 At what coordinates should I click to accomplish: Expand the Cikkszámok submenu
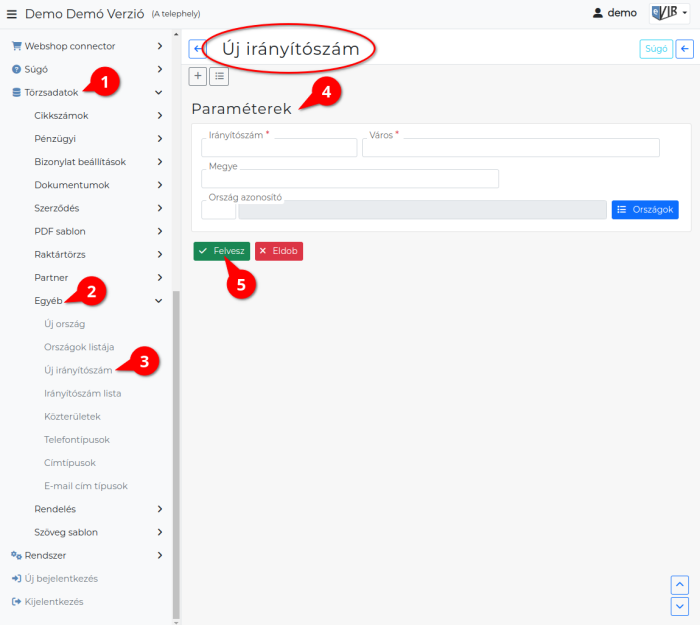[160, 116]
